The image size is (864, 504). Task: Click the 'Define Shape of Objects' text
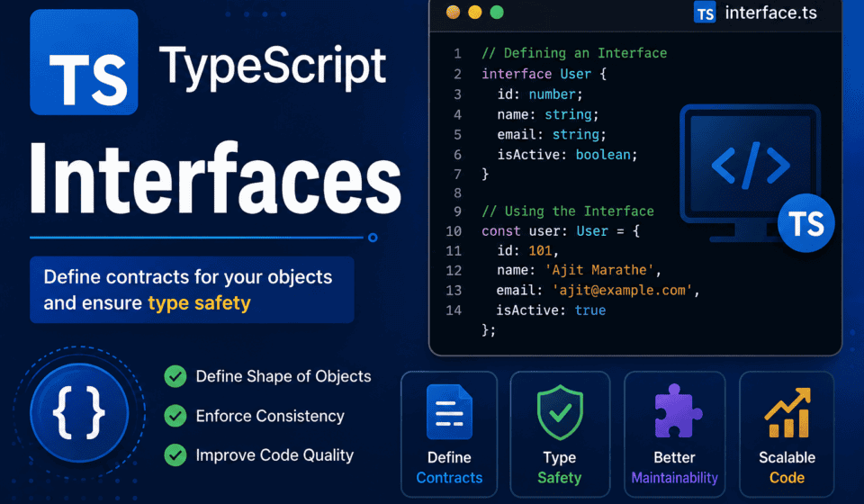pos(283,376)
